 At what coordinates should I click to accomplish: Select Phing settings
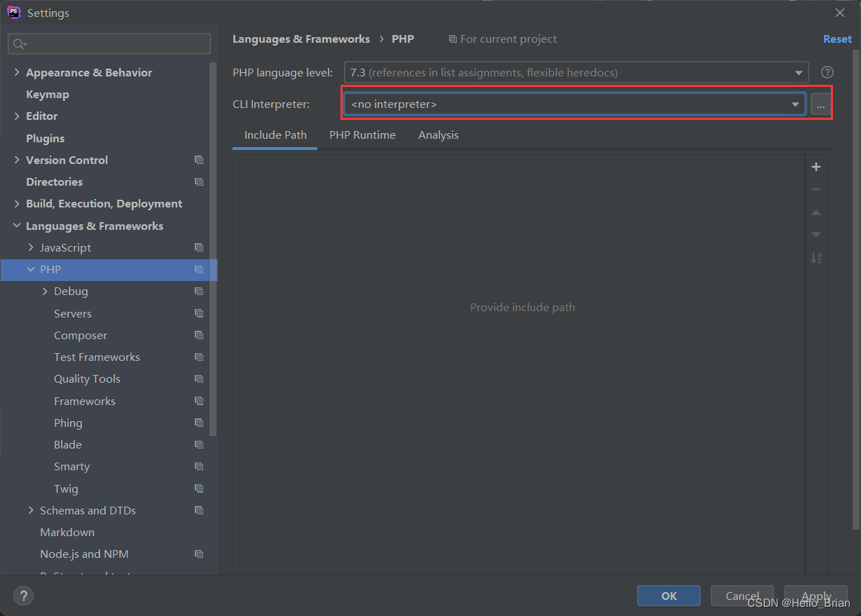point(68,423)
